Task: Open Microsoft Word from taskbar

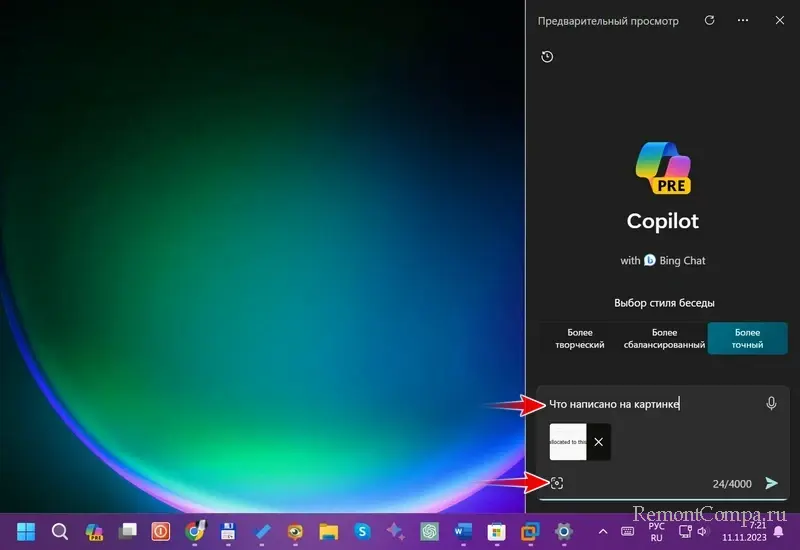Action: click(x=463, y=531)
